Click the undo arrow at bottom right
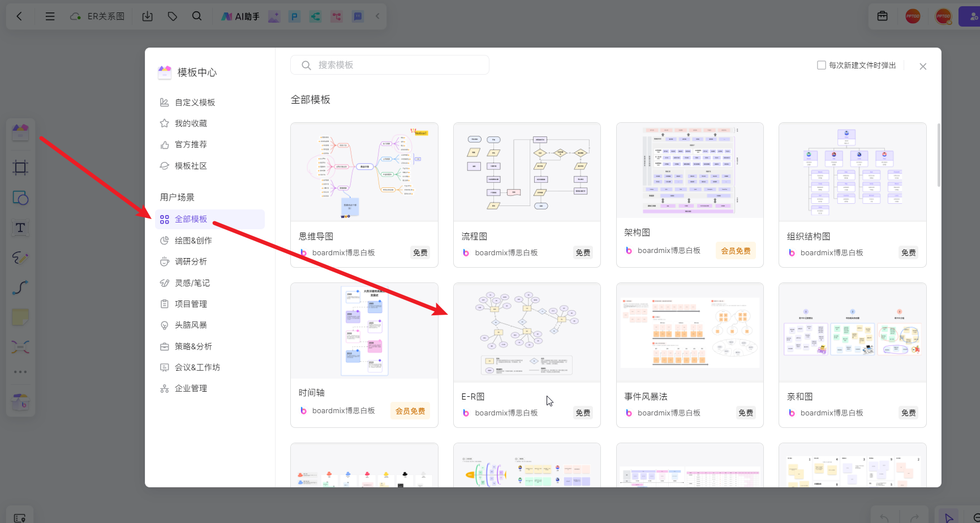This screenshot has height=523, width=980. [884, 517]
